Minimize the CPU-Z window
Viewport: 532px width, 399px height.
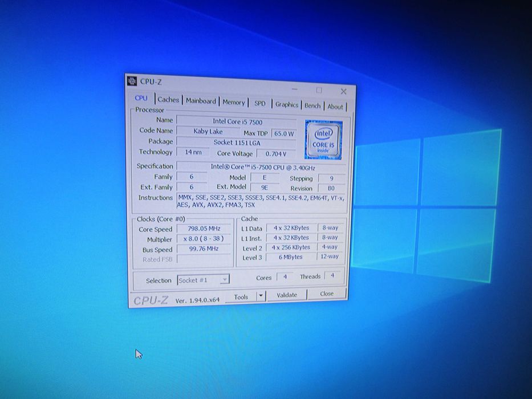point(294,89)
